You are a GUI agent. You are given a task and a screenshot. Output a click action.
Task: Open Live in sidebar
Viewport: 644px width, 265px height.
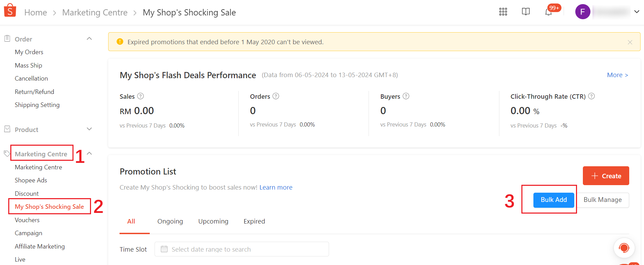pos(20,260)
